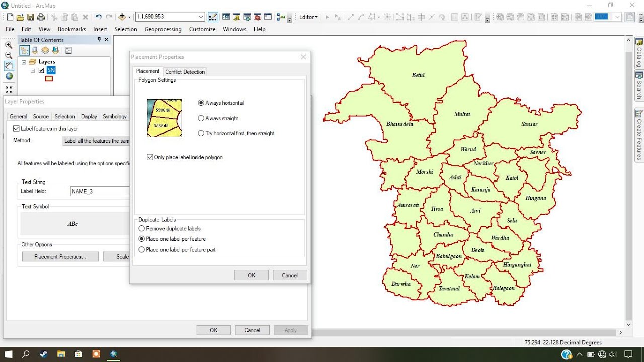The height and width of the screenshot is (362, 644).
Task: Click OK in Layer Properties dialog
Action: pos(214,330)
